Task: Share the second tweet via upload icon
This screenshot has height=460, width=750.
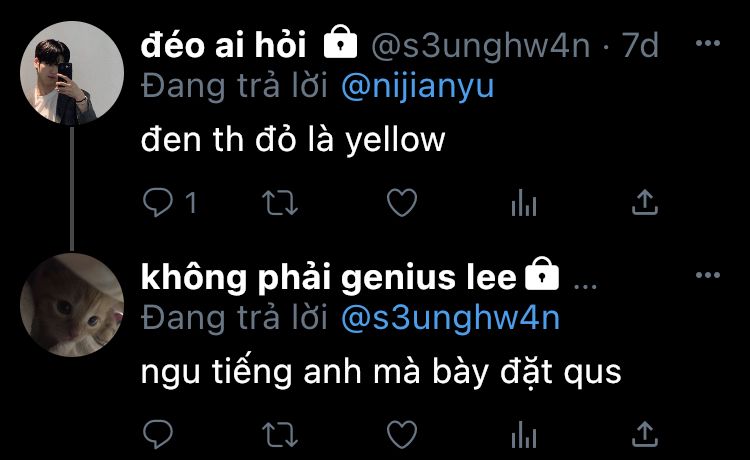Action: [645, 433]
